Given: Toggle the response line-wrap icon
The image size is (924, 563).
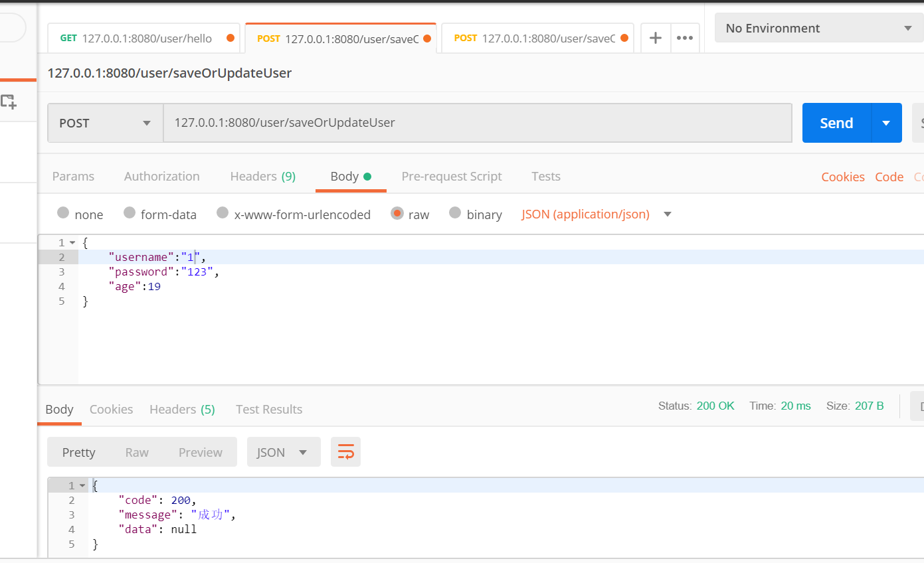Looking at the screenshot, I should pyautogui.click(x=345, y=451).
